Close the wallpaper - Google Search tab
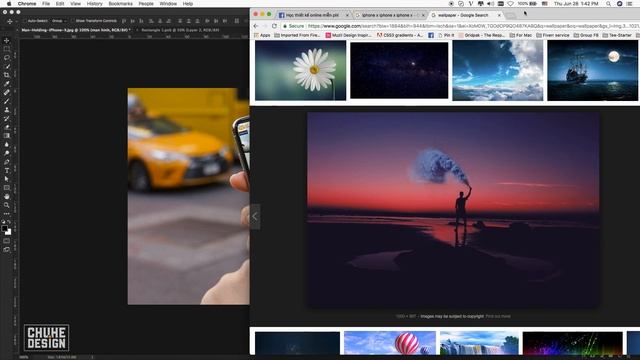 pos(499,15)
